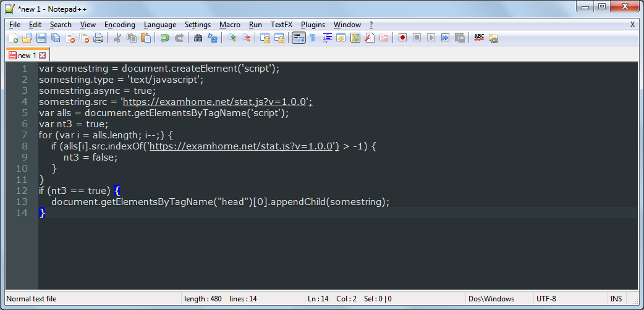This screenshot has width=644, height=310.
Task: Toggle the indent guide icon
Action: pyautogui.click(x=328, y=38)
